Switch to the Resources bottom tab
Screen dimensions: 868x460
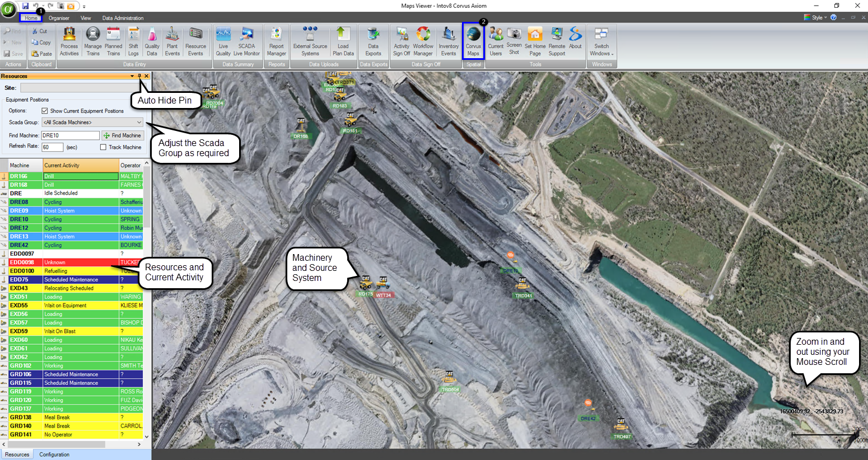pyautogui.click(x=17, y=454)
